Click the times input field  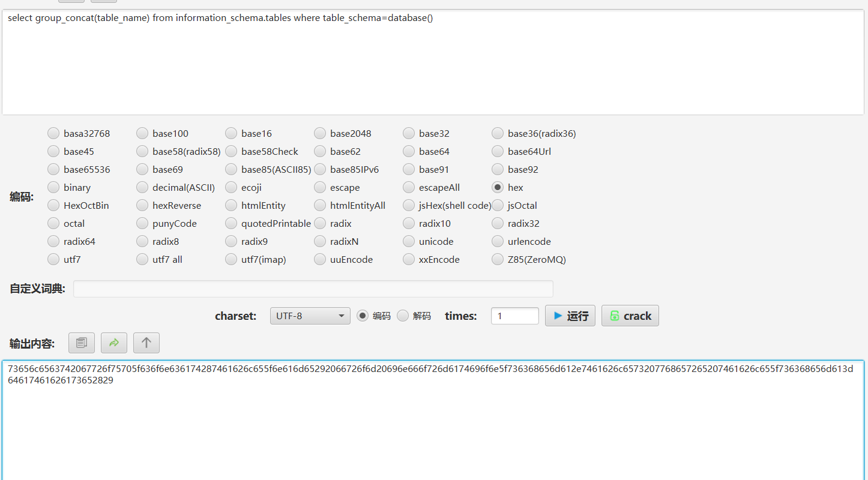(514, 316)
